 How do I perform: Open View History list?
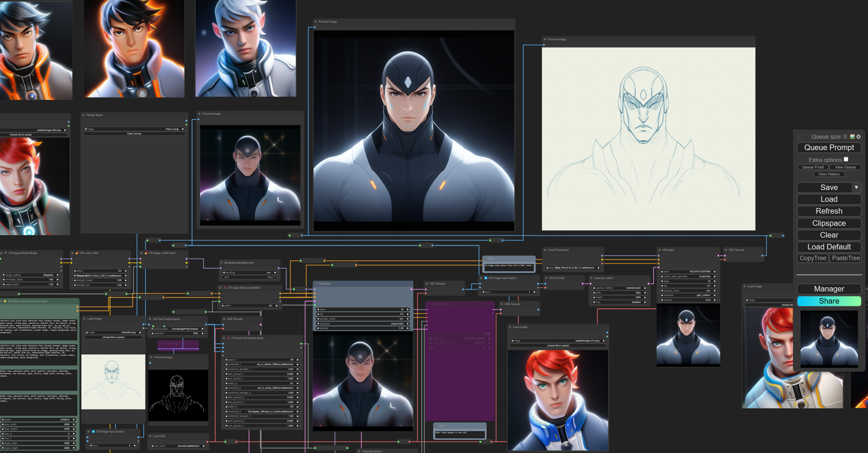tap(829, 174)
